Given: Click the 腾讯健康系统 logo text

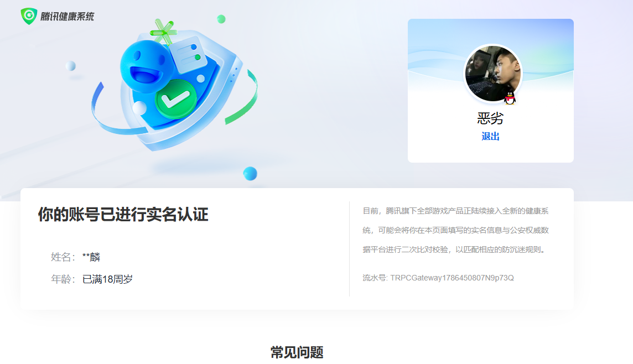Looking at the screenshot, I should (67, 17).
